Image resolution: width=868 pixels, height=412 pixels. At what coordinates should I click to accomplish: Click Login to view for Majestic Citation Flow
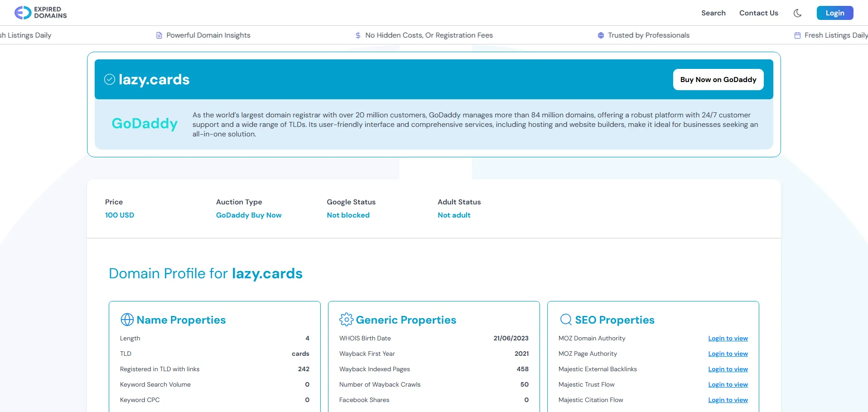click(x=728, y=400)
